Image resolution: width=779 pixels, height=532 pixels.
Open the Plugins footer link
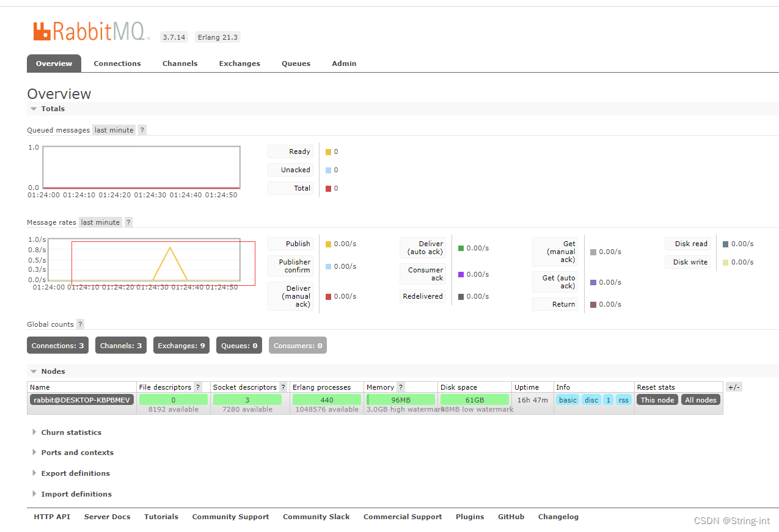pyautogui.click(x=470, y=517)
